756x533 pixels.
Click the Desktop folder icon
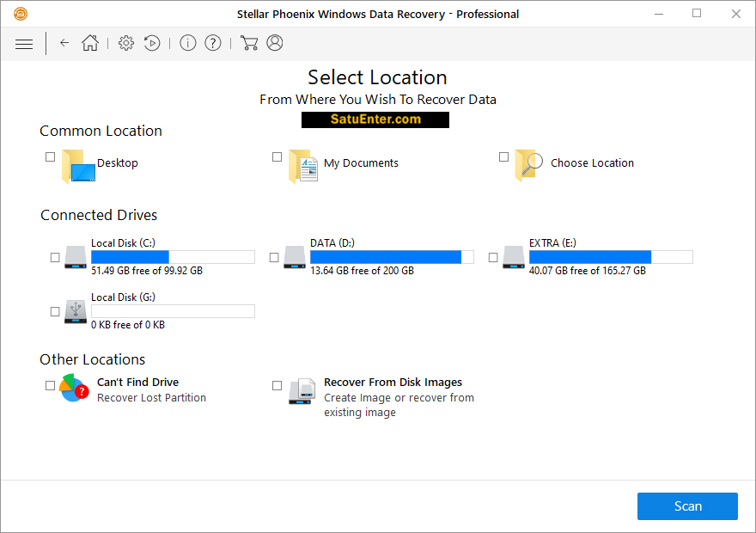(x=78, y=167)
